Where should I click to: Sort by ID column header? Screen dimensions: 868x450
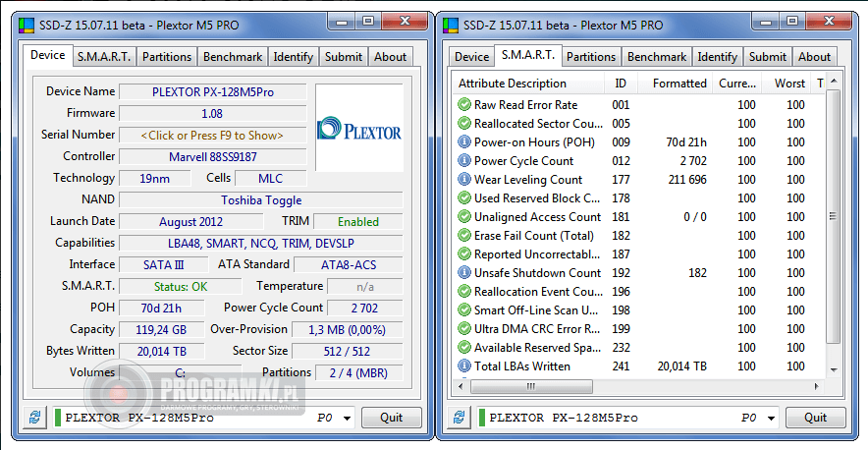(621, 84)
